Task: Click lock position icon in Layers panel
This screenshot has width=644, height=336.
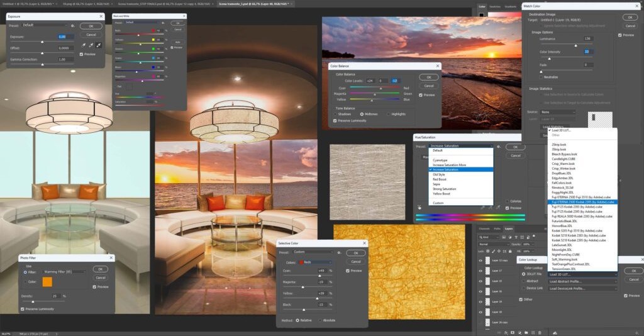Action: coord(499,251)
